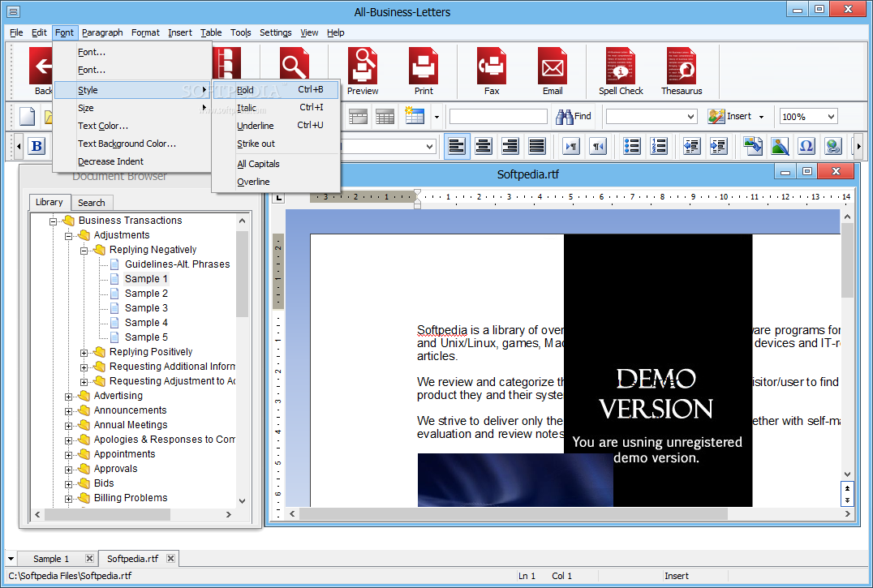Select Sample 3 in the library tree
Image resolution: width=873 pixels, height=588 pixels.
[146, 307]
